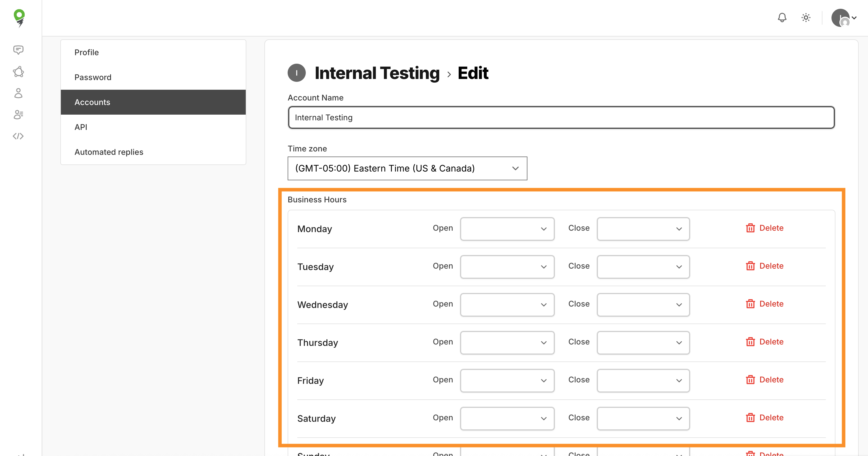Click the notifications bell icon
The image size is (868, 456).
782,18
